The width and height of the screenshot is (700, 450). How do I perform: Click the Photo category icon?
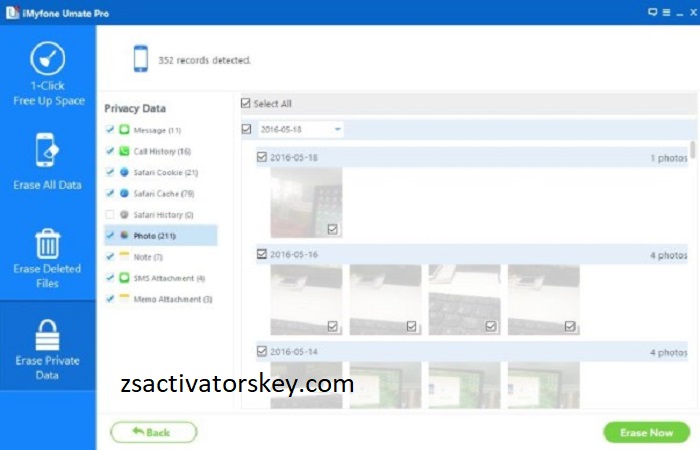click(124, 235)
